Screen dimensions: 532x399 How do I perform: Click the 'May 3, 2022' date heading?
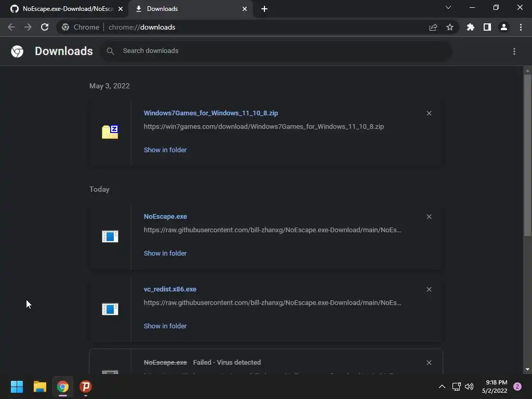click(110, 86)
